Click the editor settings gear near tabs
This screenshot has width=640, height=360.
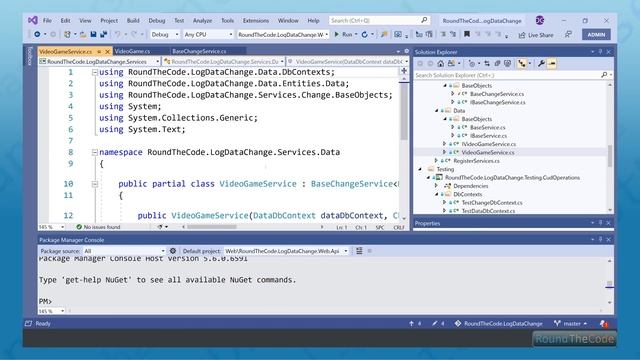point(407,51)
